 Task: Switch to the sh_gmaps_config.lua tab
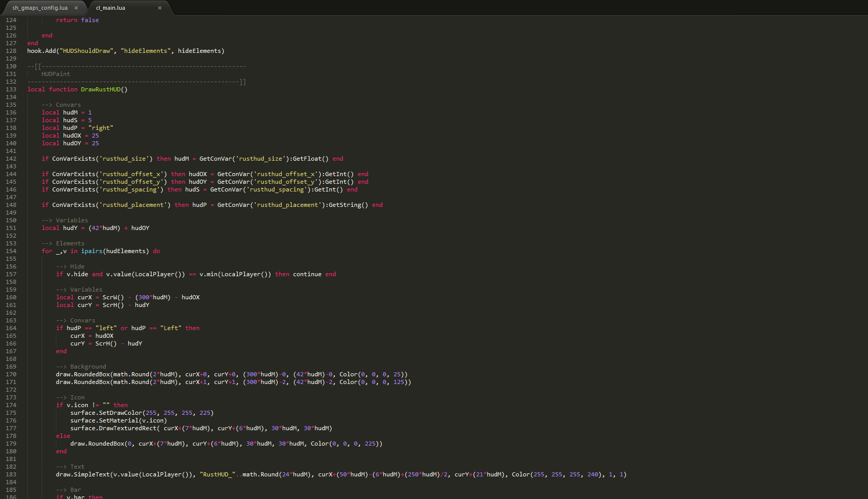point(40,8)
